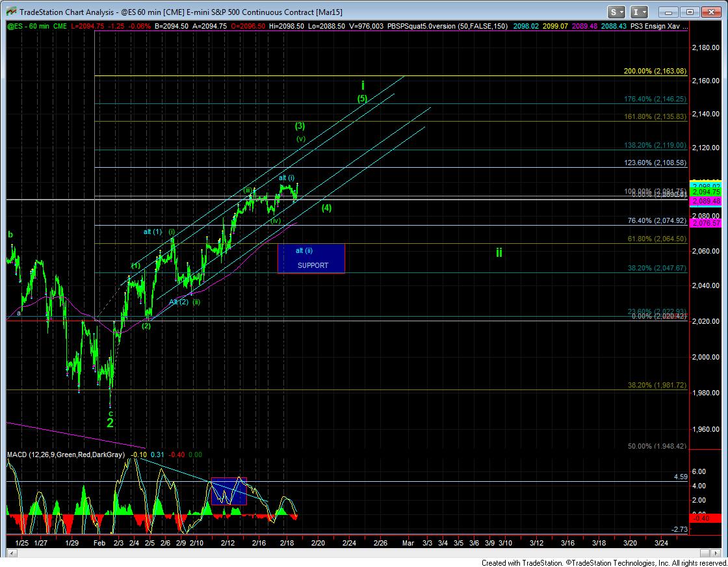Screen dimensions: 728x567
Task: Select the 'alt (ii)' label inside support box
Action: tap(304, 251)
